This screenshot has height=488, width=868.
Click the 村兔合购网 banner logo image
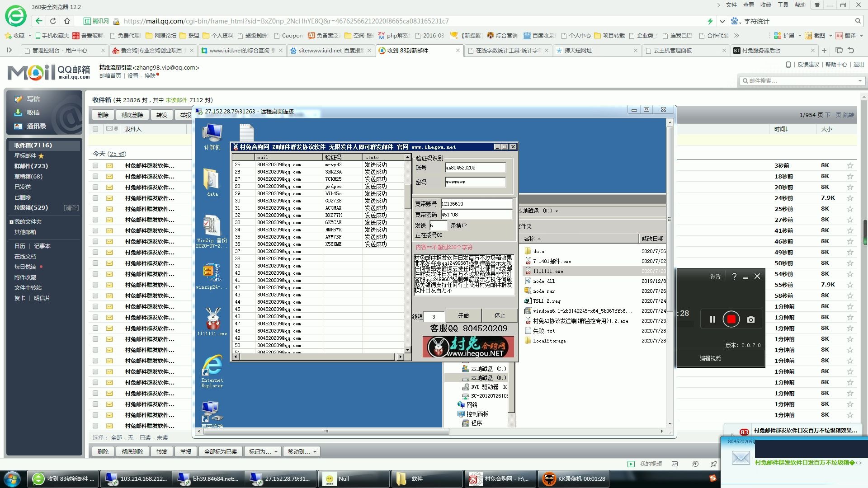468,347
